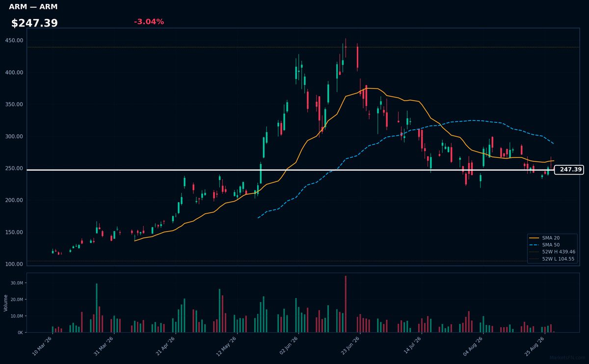
Task: Click the 100.00 price axis label
Action: coord(14,264)
